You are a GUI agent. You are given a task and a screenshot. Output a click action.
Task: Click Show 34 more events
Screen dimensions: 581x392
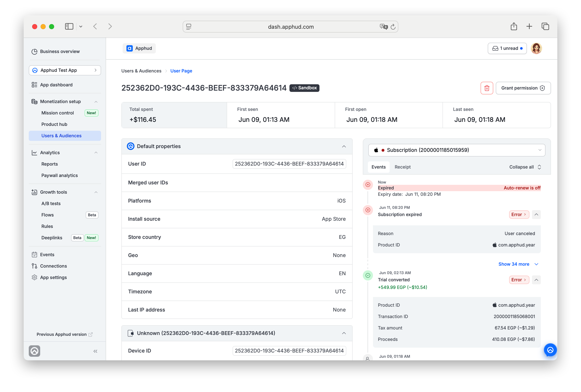518,264
